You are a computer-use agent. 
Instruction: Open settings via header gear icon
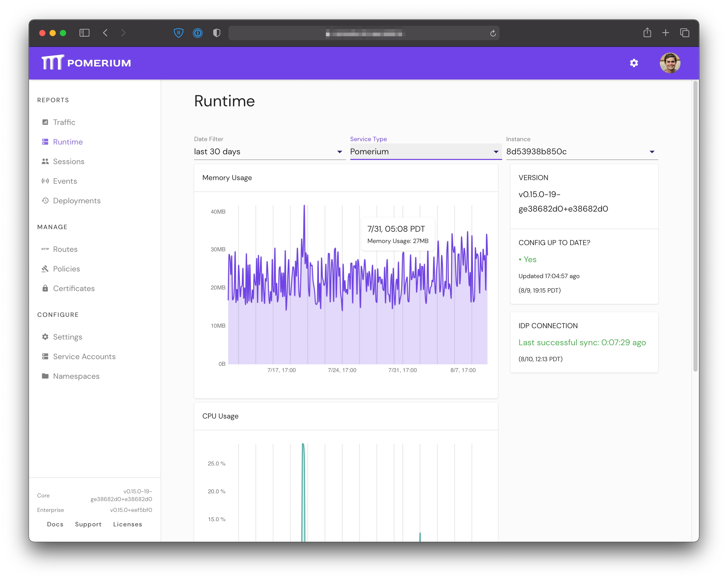point(635,63)
